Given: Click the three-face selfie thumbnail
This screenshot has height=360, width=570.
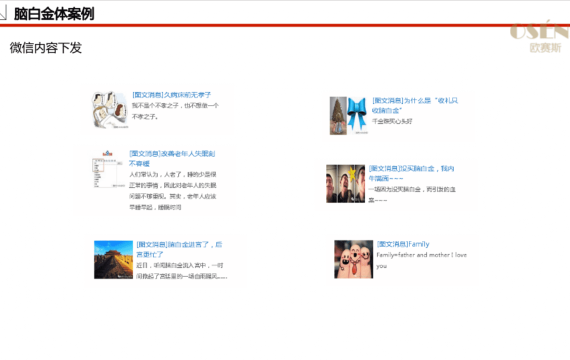Looking at the screenshot, I should [345, 184].
